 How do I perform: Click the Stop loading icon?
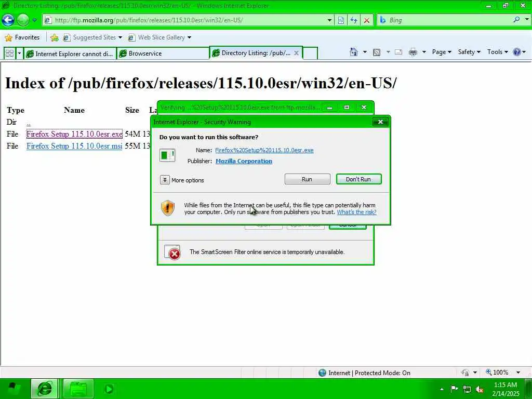point(366,20)
